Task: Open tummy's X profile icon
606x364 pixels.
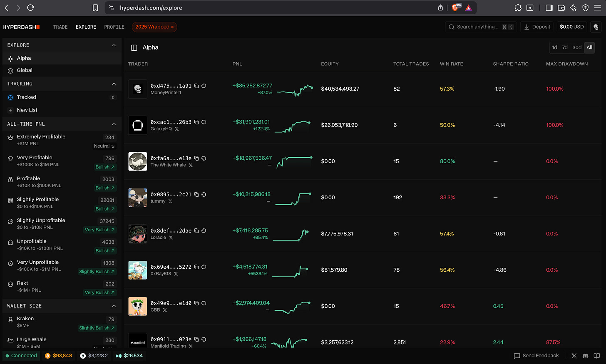Action: [170, 201]
